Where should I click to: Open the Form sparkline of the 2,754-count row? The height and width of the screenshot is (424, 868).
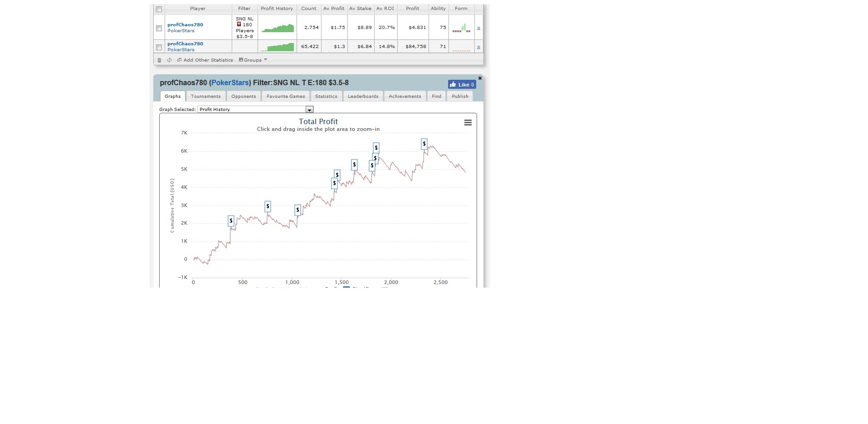461,28
